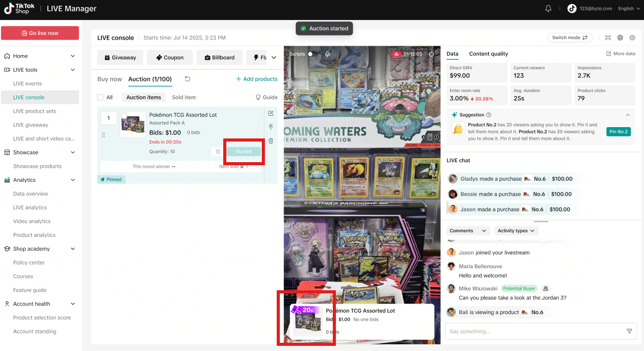Open the Activity types dropdown
This screenshot has width=644, height=351.
tap(516, 231)
